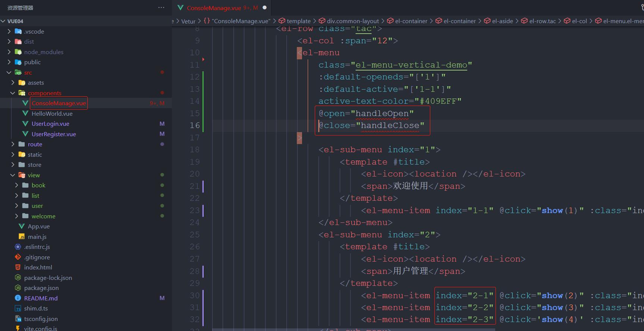Click the el-col breadcrumb item

tap(575, 21)
